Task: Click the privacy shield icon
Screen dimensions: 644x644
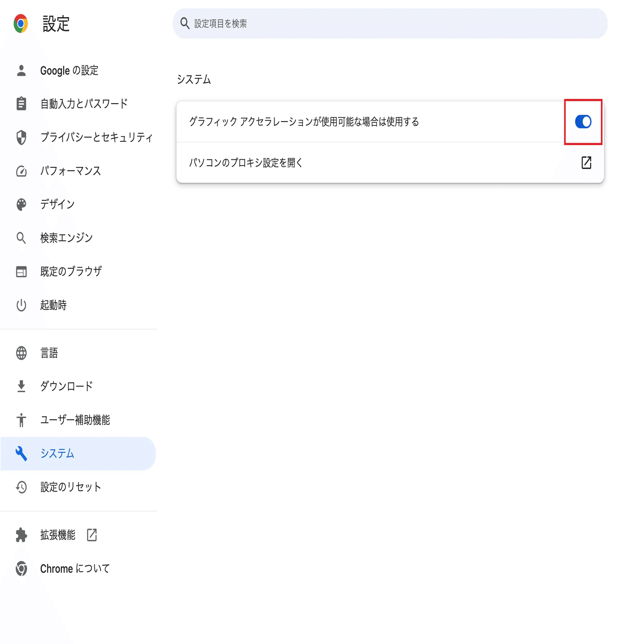Action: click(x=21, y=137)
